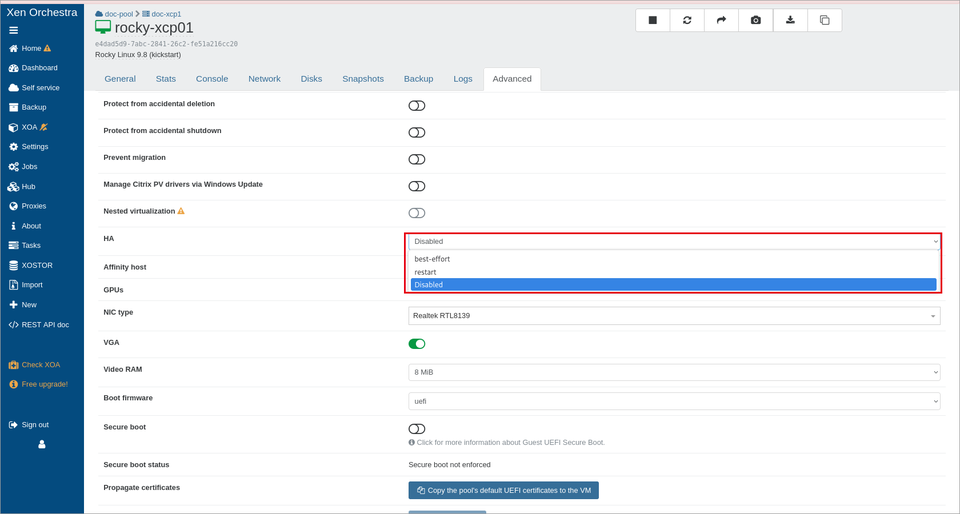Click Check XOA in the sidebar

click(x=34, y=365)
